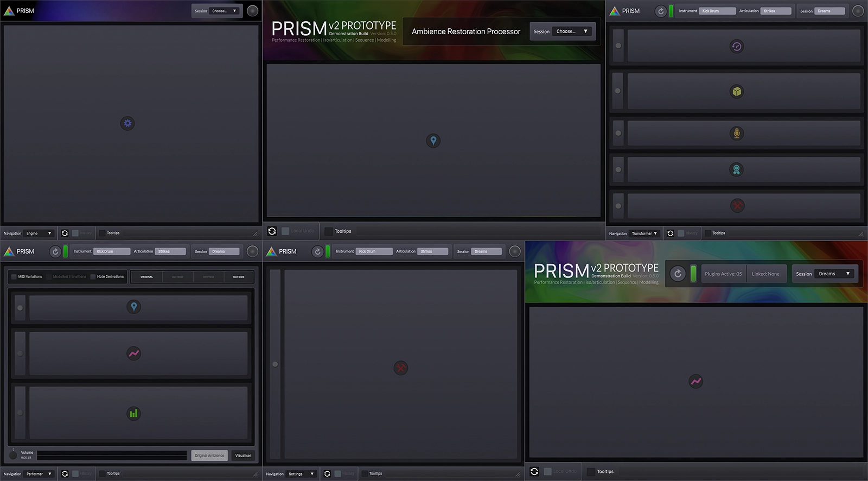Click round knob button in Engine window header
868x481 pixels.
click(x=252, y=11)
